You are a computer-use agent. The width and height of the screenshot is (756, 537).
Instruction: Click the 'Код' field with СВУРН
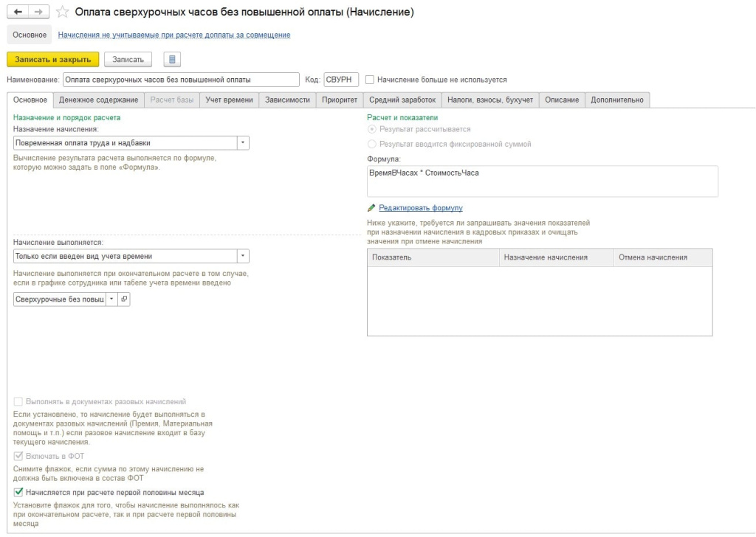click(341, 80)
